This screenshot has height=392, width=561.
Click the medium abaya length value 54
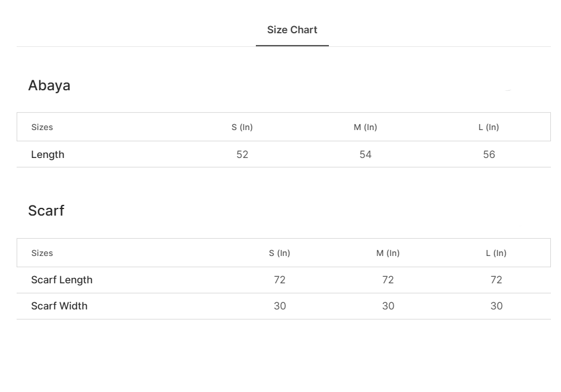pos(366,154)
